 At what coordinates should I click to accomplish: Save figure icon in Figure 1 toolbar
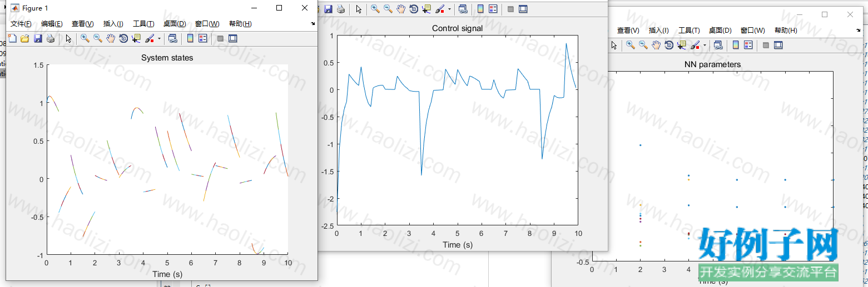tap(38, 38)
